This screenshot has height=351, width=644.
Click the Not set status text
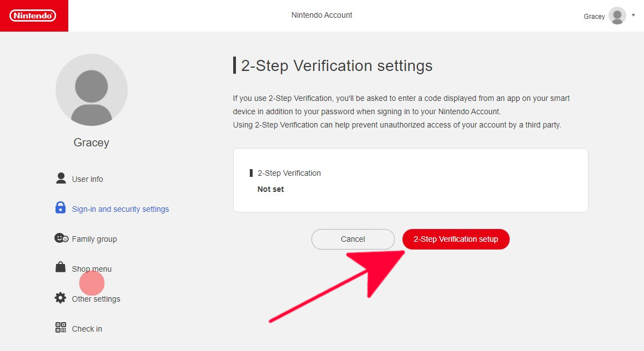point(270,189)
